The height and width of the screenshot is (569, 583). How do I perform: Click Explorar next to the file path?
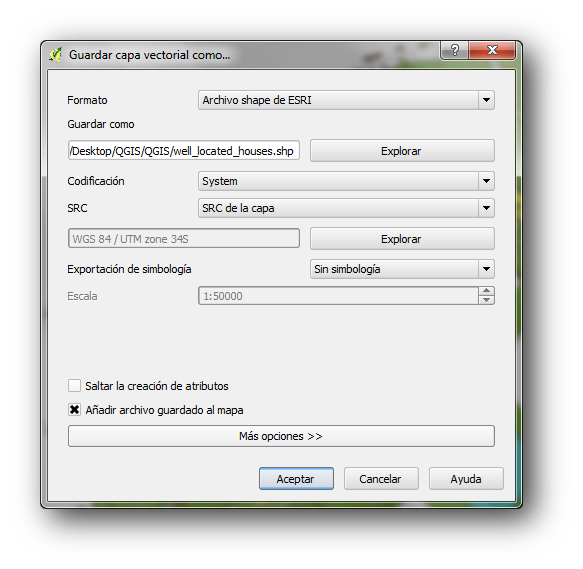point(402,151)
